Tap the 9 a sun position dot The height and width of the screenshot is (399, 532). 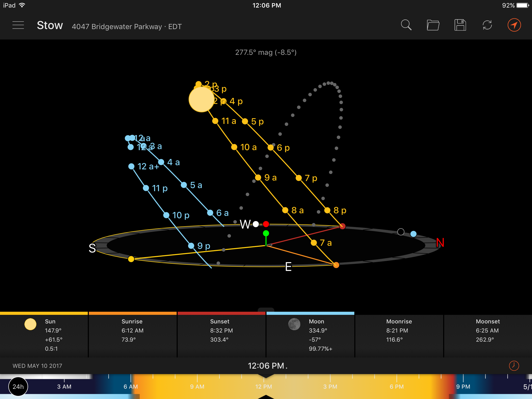[x=258, y=177]
